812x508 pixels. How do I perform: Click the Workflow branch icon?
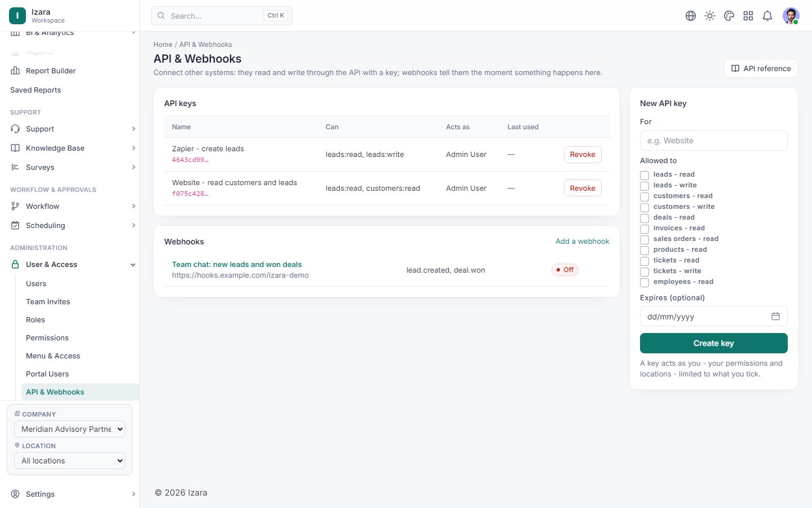[15, 206]
